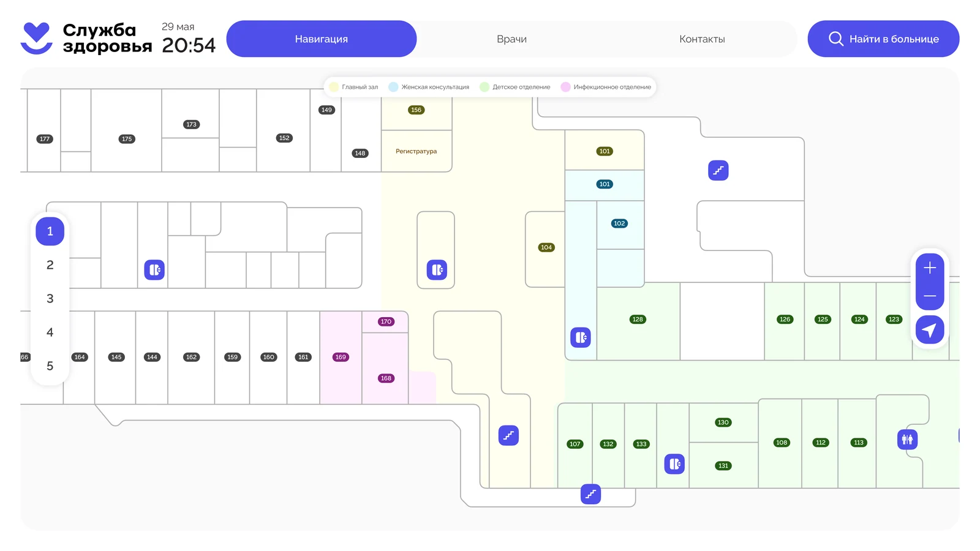Switch map to floor 3
980x551 pixels.
click(50, 299)
